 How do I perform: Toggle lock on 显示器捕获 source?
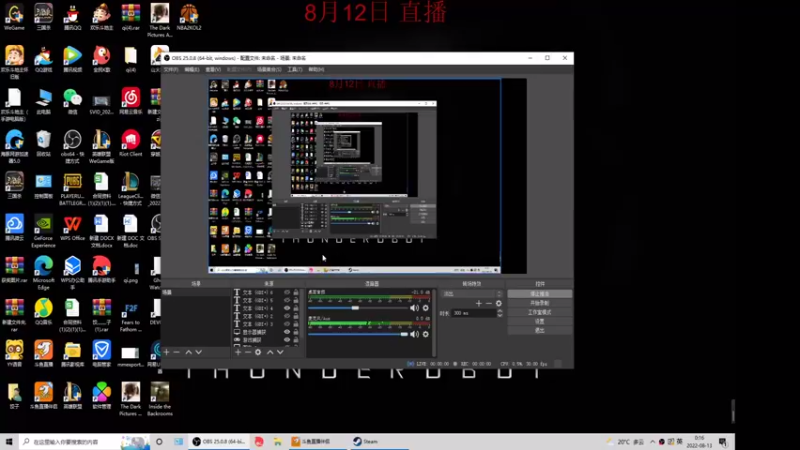pyautogui.click(x=296, y=332)
